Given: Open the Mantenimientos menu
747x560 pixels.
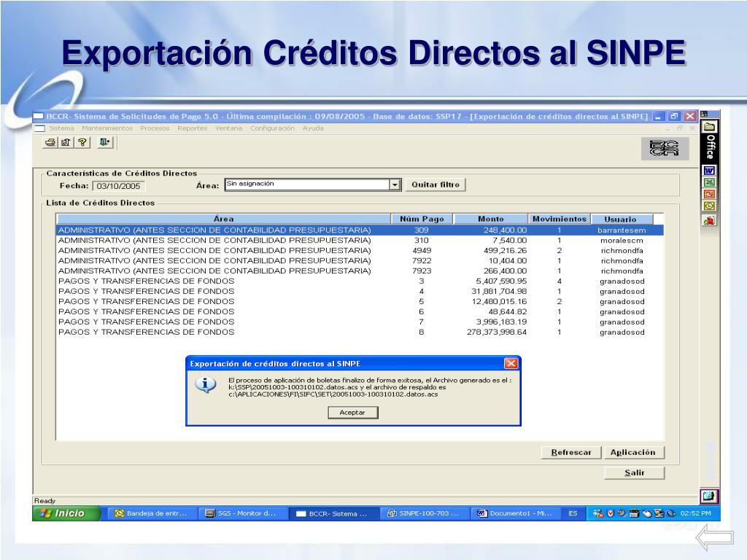Looking at the screenshot, I should click(x=107, y=128).
